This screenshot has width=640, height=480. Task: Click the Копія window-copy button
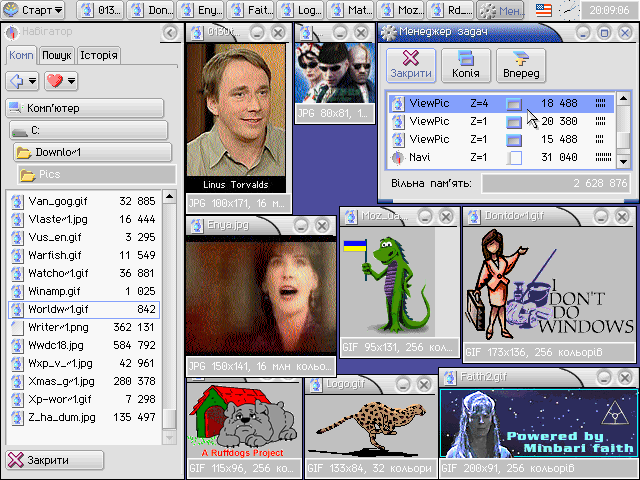pyautogui.click(x=465, y=65)
